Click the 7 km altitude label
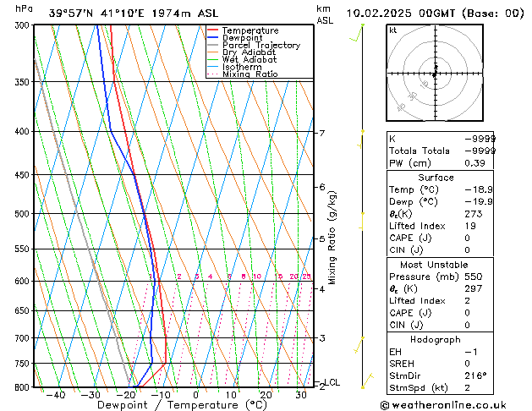 pyautogui.click(x=322, y=133)
